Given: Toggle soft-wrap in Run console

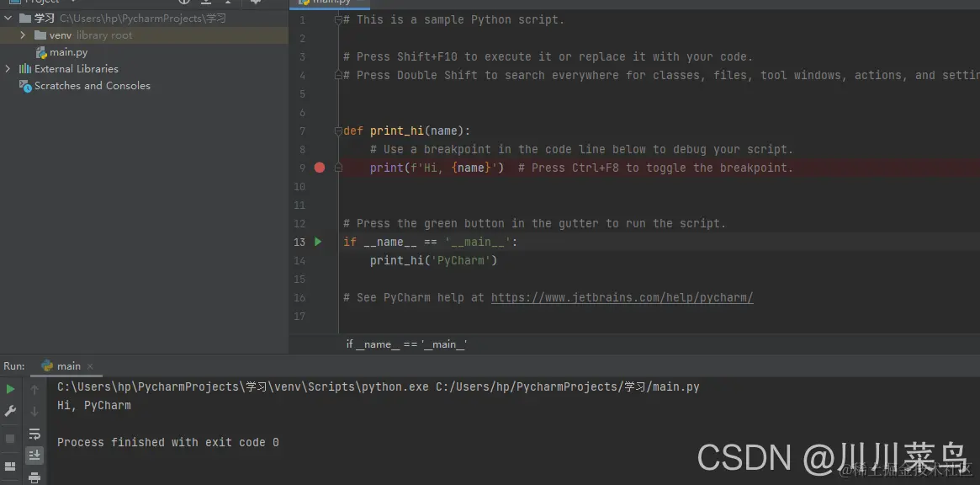Looking at the screenshot, I should click(34, 434).
